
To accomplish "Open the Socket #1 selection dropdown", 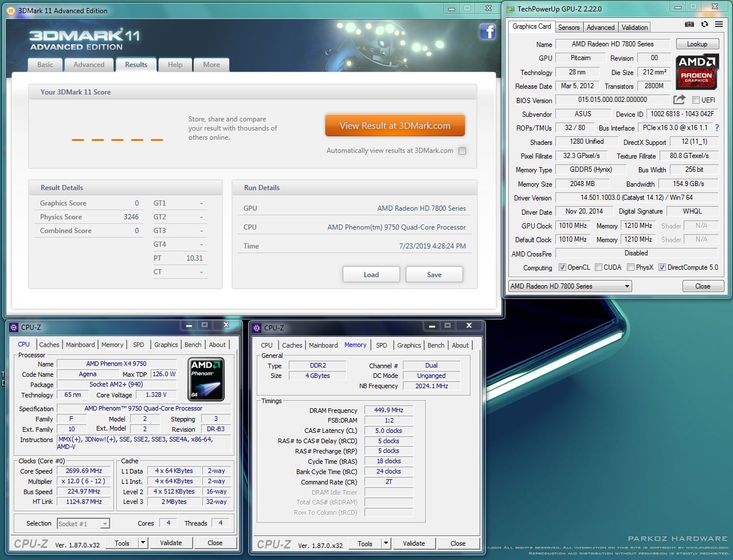I will coord(83,523).
